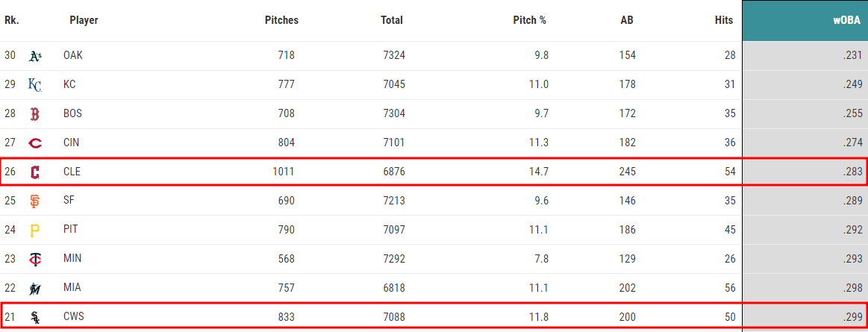Click the Rk. column header

pyautogui.click(x=11, y=20)
